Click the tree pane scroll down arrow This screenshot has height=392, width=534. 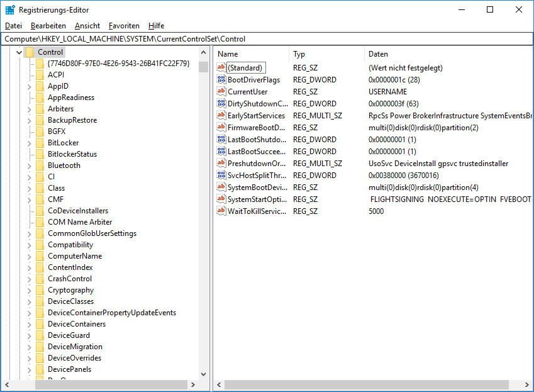(203, 374)
